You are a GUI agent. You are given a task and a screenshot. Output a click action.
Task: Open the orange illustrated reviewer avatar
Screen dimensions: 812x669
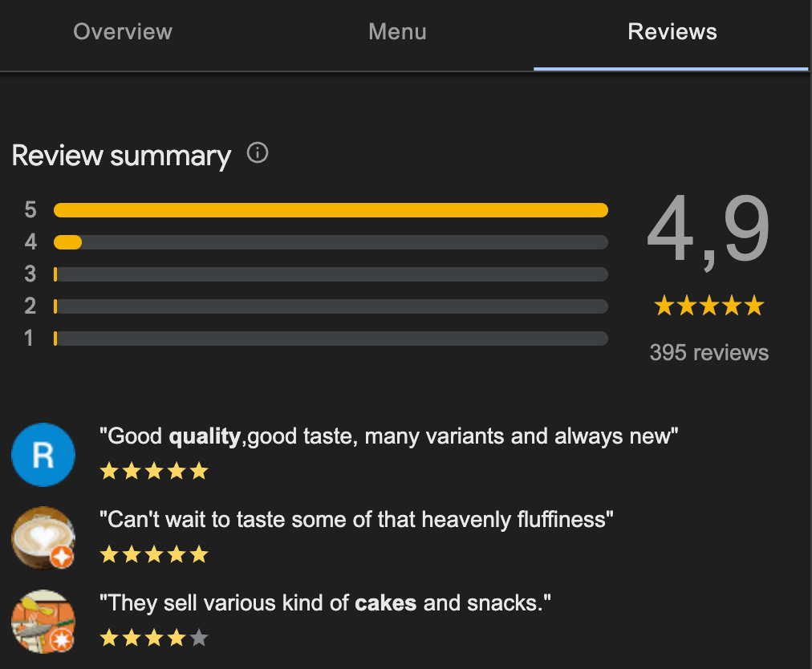click(43, 621)
